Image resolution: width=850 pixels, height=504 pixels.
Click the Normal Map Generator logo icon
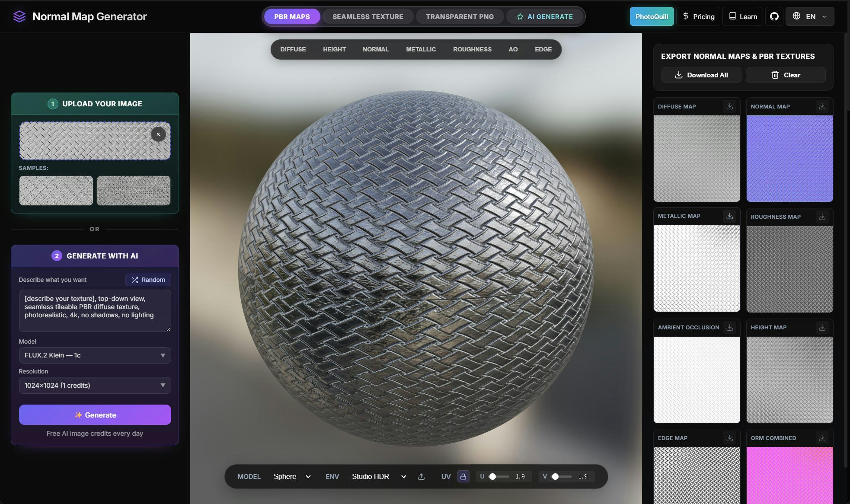(x=19, y=16)
